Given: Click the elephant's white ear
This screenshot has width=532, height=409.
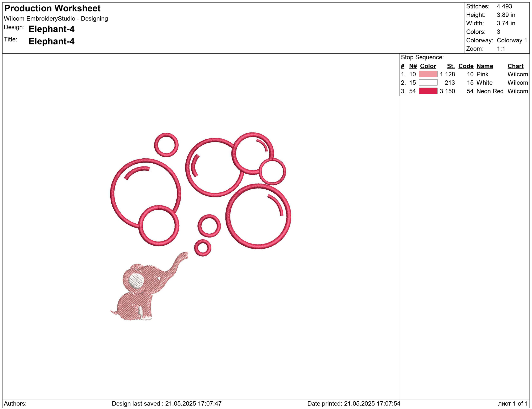Looking at the screenshot, I should pos(136,281).
